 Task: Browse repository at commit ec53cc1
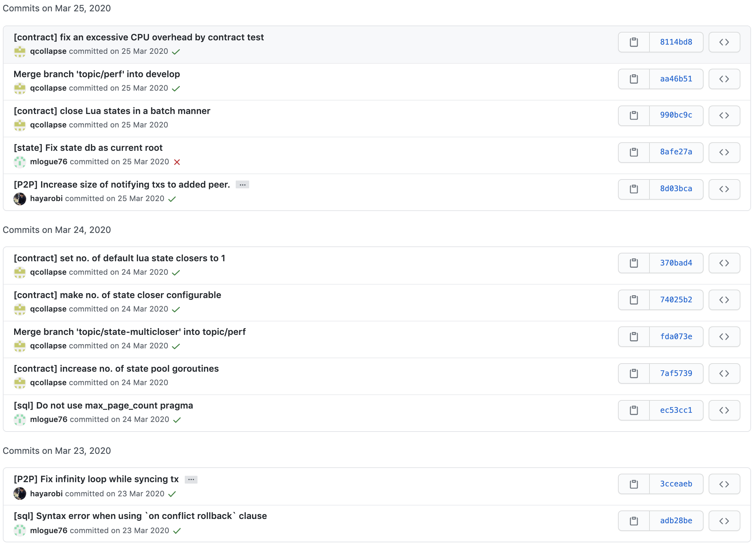724,410
